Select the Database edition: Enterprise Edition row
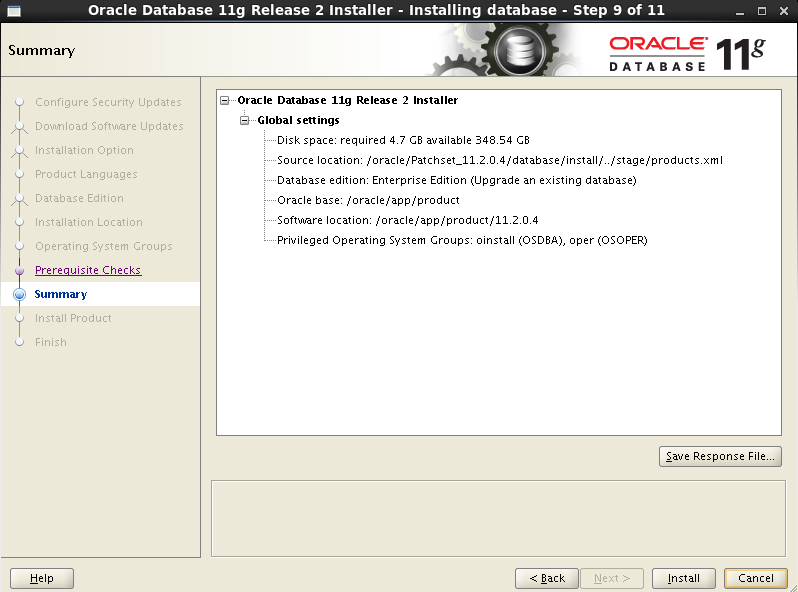This screenshot has height=592, width=798. coord(457,180)
